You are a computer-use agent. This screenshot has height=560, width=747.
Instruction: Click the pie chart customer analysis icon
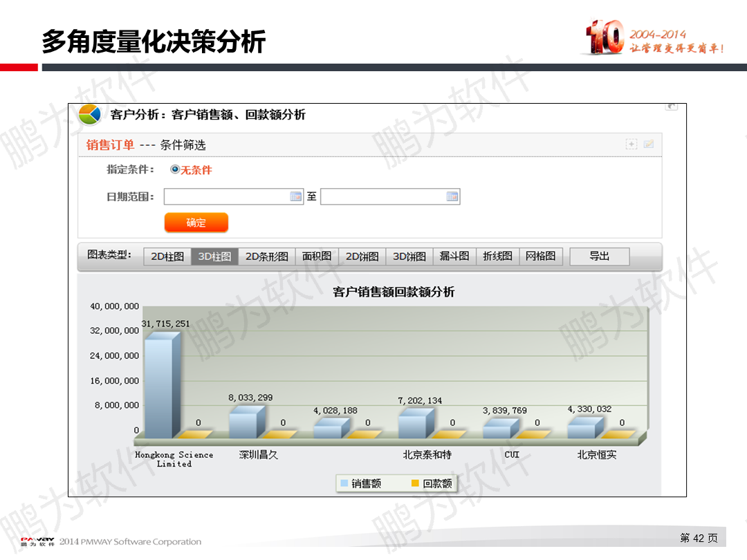coord(89,115)
